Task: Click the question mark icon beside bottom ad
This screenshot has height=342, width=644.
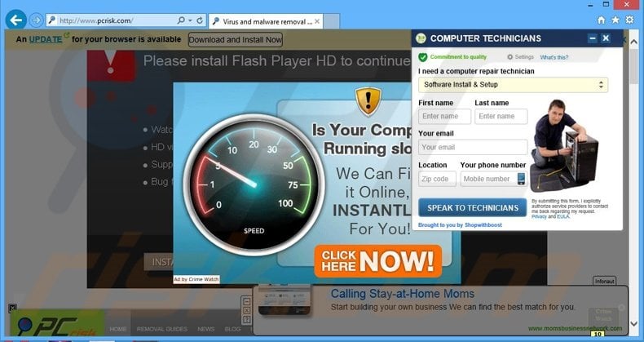Action: pos(247,319)
